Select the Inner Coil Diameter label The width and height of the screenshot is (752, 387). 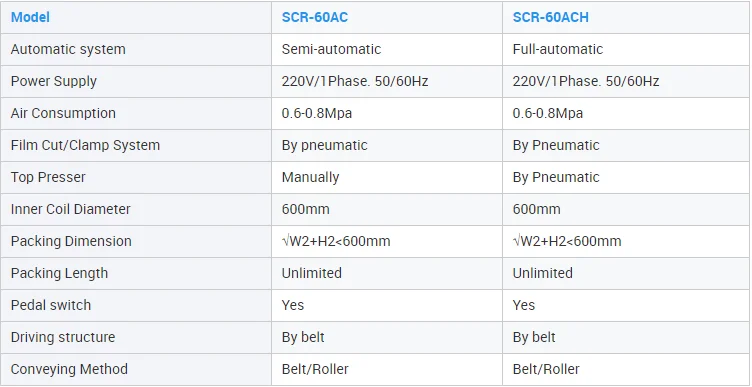70,209
